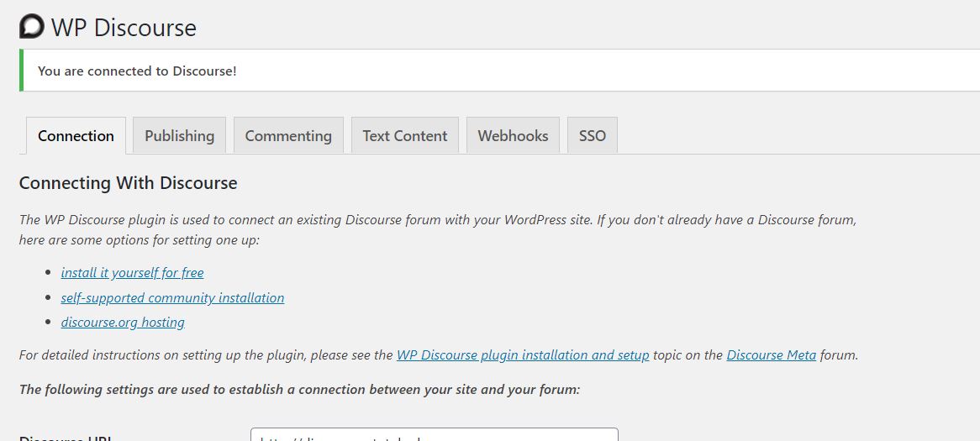980x441 pixels.
Task: Open the 'install it yourself for free' link
Action: (x=133, y=273)
